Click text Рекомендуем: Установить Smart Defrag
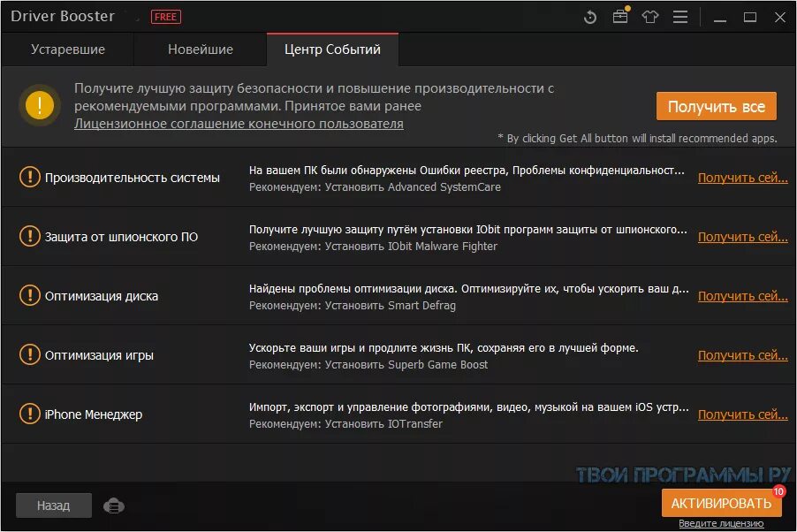Image resolution: width=797 pixels, height=532 pixels. pyautogui.click(x=353, y=306)
